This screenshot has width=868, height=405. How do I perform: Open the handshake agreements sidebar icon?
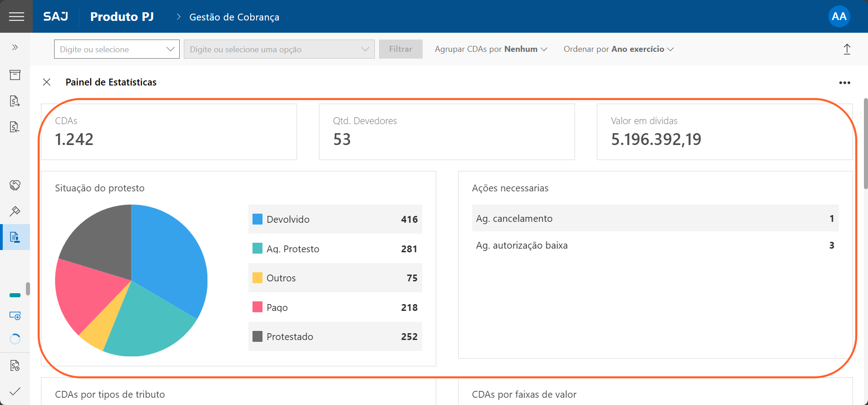coord(15,185)
